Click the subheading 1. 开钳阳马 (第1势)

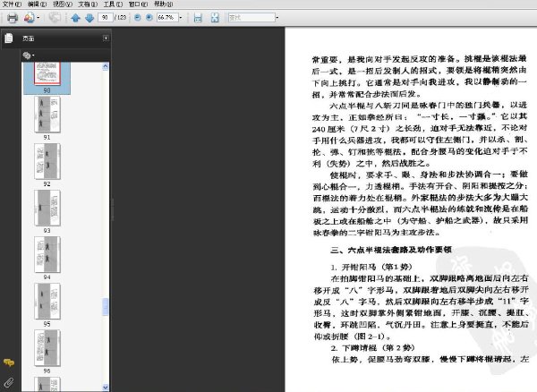coord(371,267)
